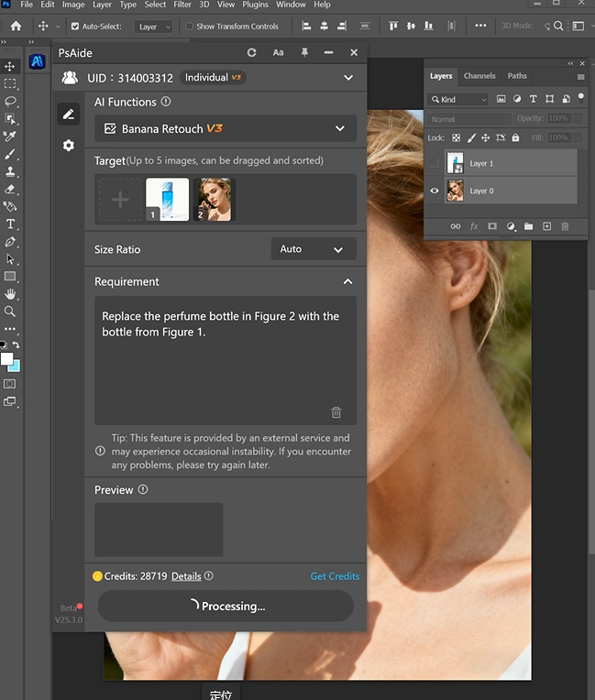This screenshot has height=700, width=595.
Task: Pin the PsAide panel
Action: click(304, 53)
